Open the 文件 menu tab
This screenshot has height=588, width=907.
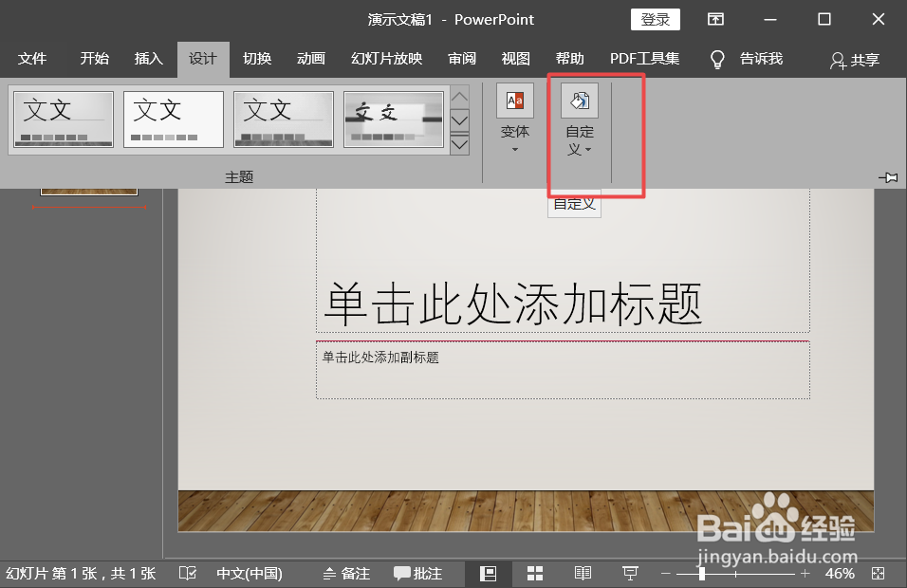pos(32,59)
